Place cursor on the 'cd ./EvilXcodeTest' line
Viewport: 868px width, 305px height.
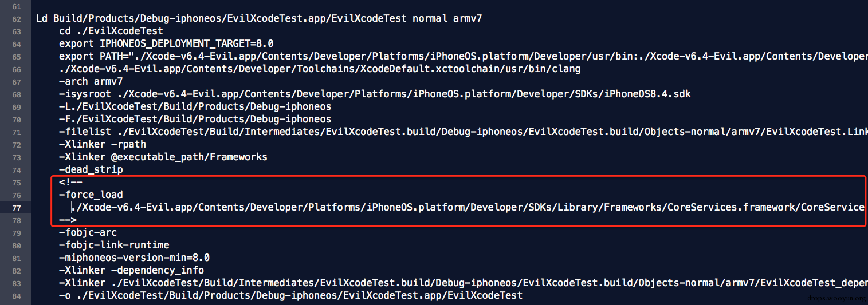111,31
